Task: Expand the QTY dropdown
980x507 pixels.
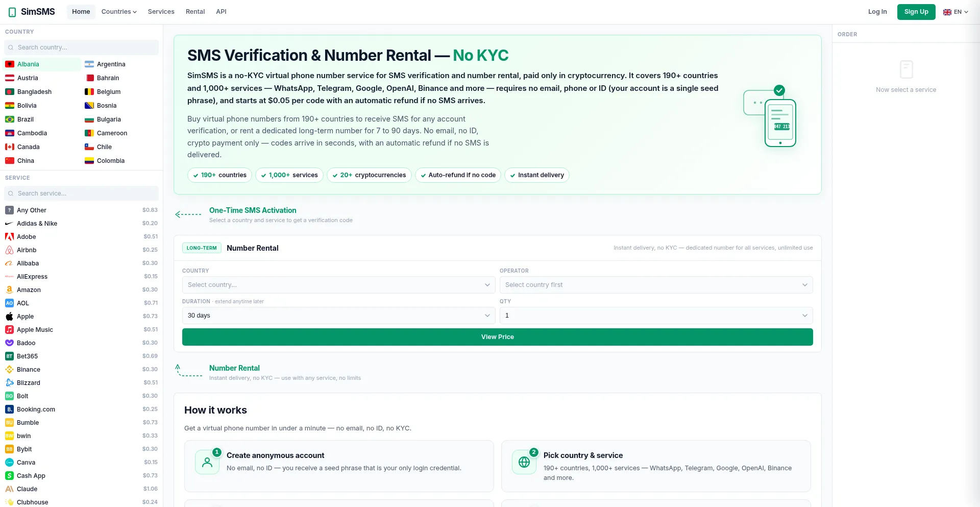Action: [x=656, y=316]
